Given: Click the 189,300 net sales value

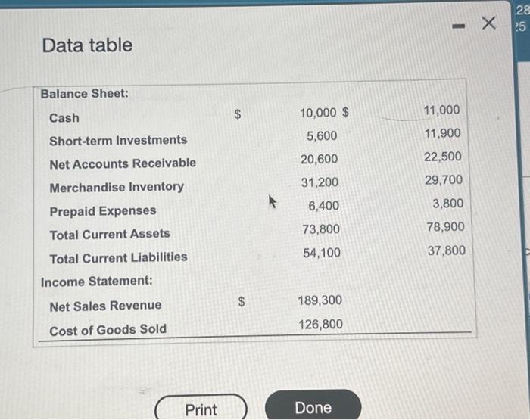Looking at the screenshot, I should click(x=320, y=300).
